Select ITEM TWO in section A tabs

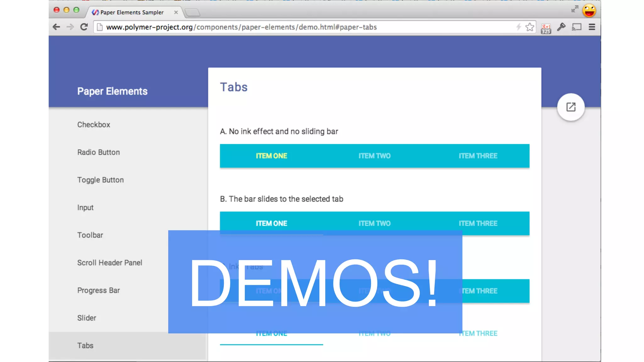click(375, 156)
